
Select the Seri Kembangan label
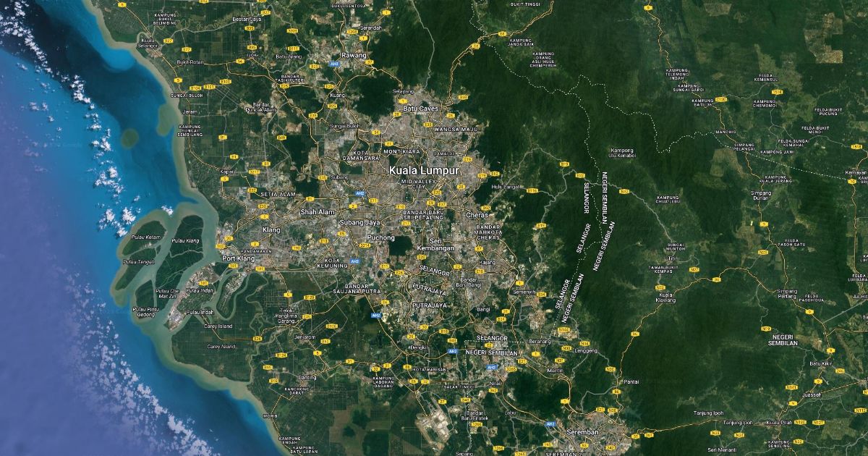[436, 245]
